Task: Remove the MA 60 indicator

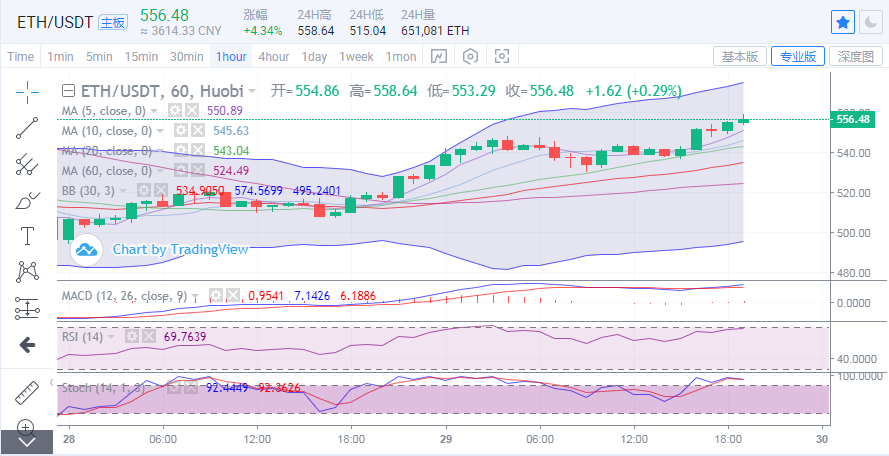Action: pyautogui.click(x=198, y=171)
